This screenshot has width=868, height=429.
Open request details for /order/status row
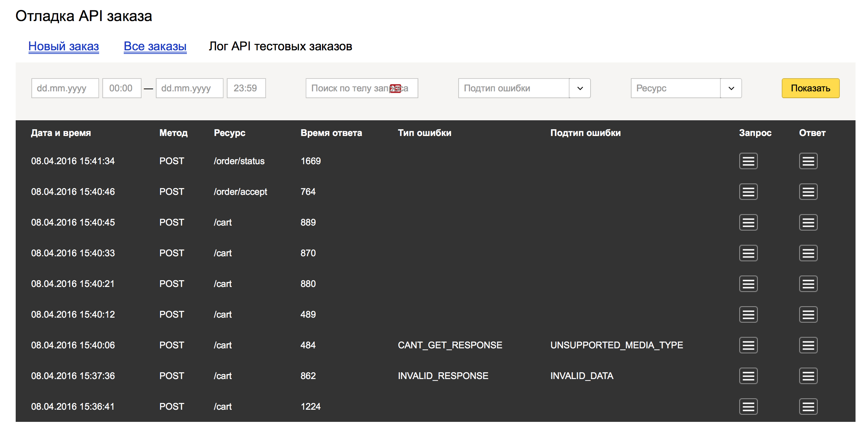[748, 161]
